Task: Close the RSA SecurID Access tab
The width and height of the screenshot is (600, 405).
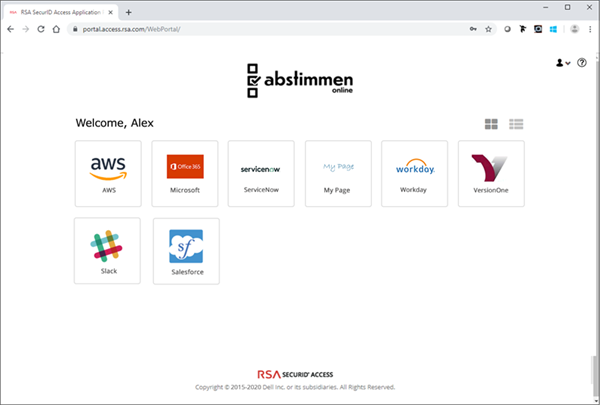Action: click(x=111, y=12)
